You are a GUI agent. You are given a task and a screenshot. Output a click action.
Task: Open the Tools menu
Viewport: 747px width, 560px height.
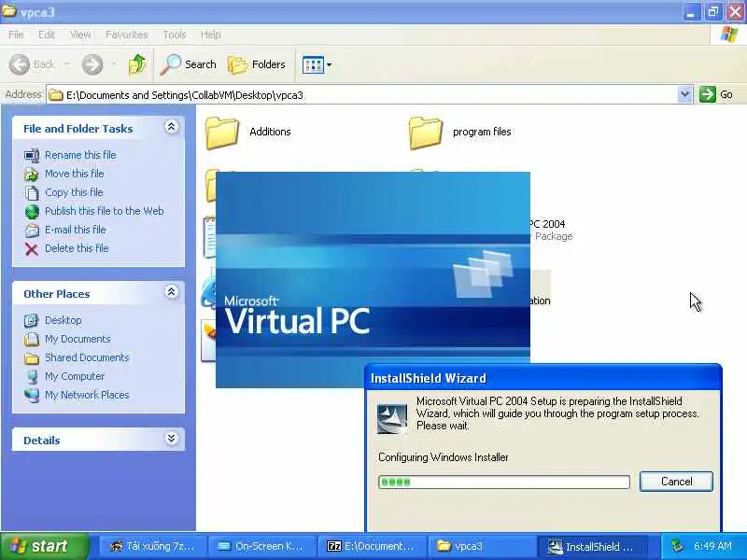point(175,35)
